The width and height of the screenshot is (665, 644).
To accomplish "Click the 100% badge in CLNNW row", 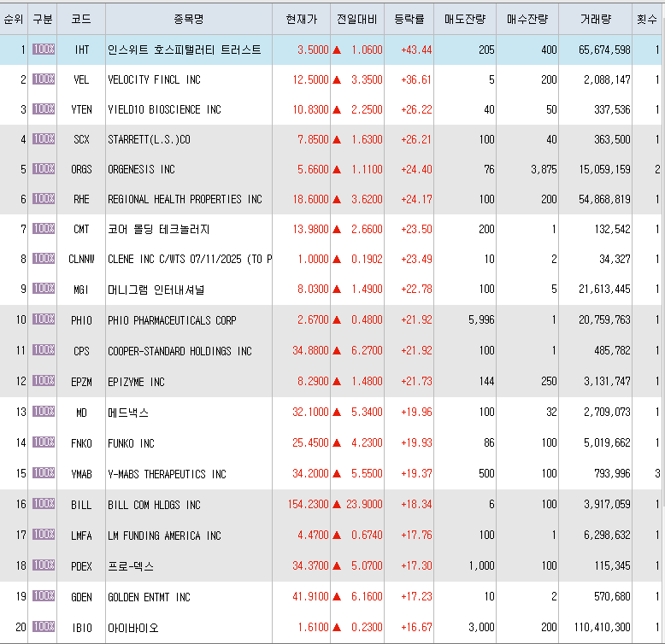I will click(x=44, y=258).
